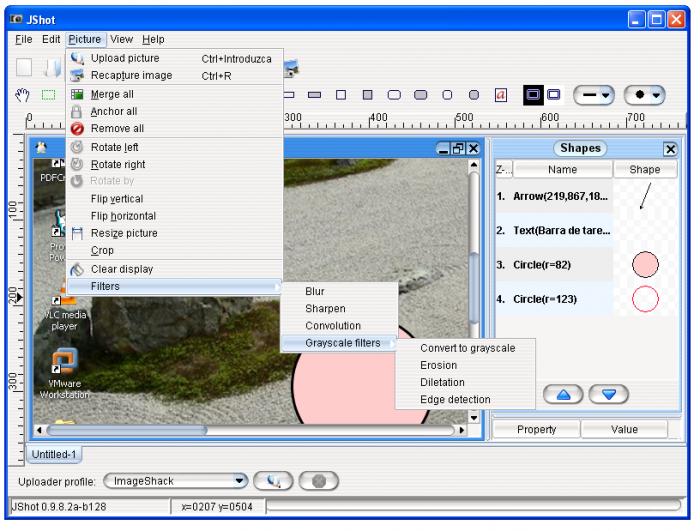Select the dashed rectangle selection tool
The width and height of the screenshot is (700, 531).
point(48,95)
